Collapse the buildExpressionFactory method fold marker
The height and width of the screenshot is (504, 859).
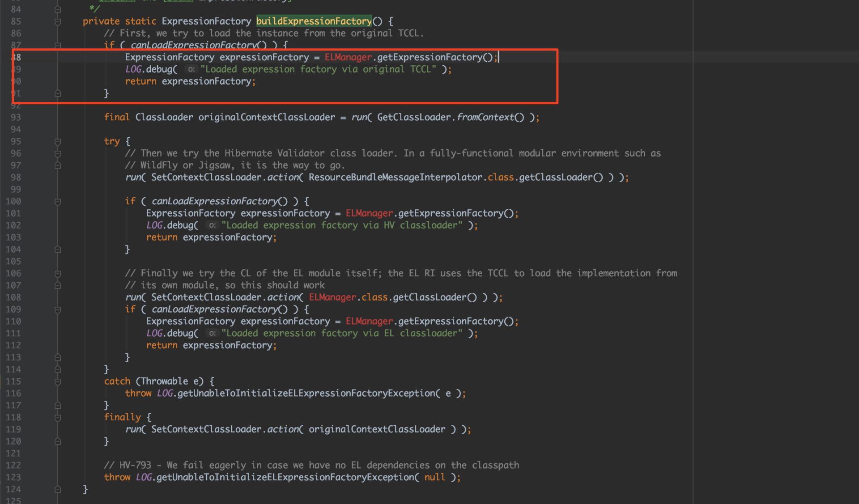[x=58, y=21]
